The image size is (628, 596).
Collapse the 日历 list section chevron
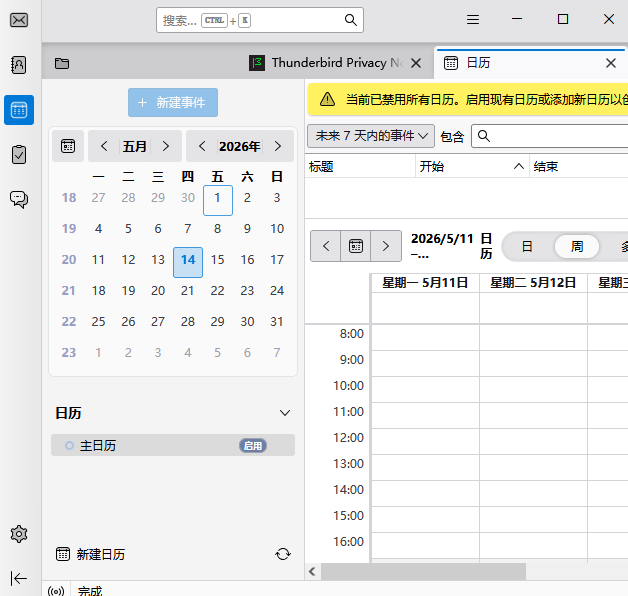click(285, 413)
